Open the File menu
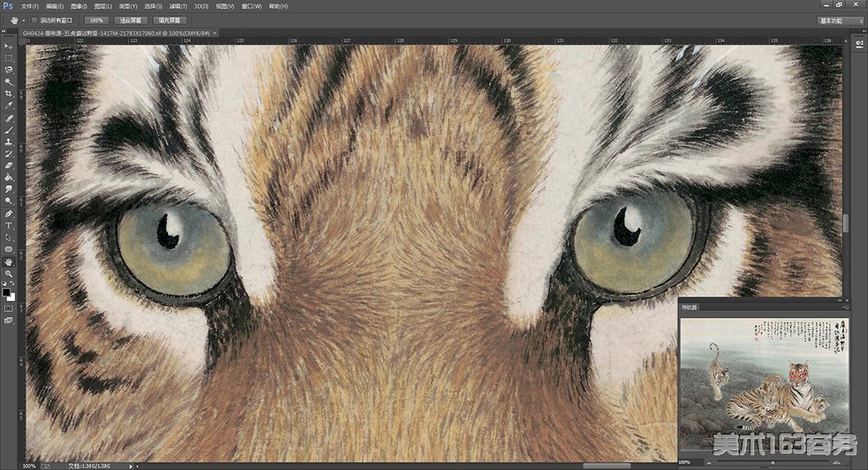This screenshot has height=470, width=868. click(x=30, y=6)
